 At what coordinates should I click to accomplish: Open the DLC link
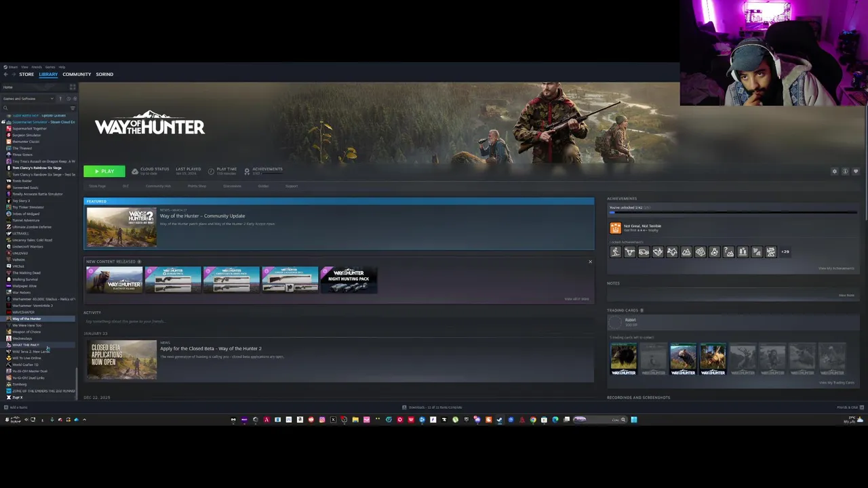pos(125,186)
